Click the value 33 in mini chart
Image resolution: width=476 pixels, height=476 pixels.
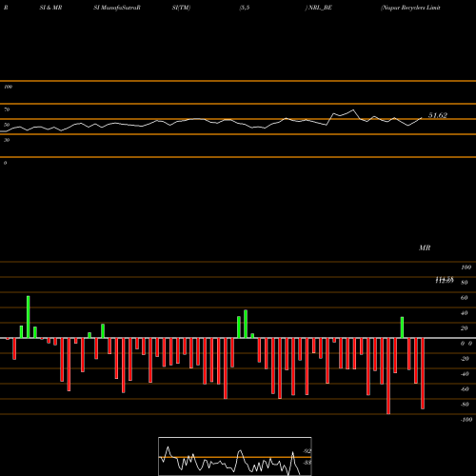[307, 463]
